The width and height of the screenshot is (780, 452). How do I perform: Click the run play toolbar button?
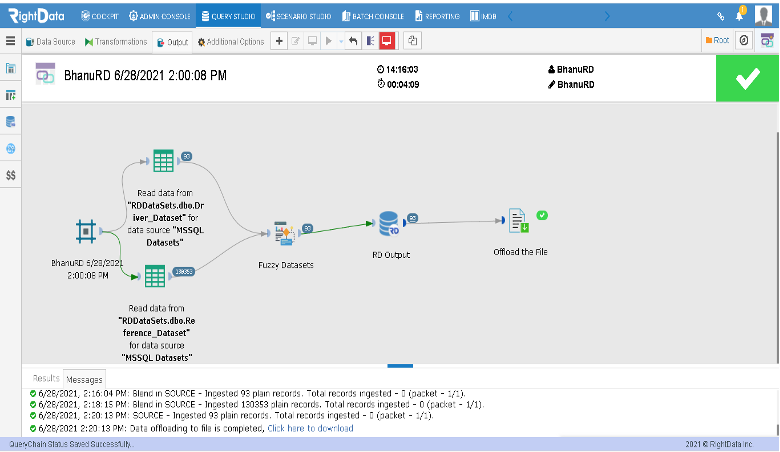tap(328, 41)
